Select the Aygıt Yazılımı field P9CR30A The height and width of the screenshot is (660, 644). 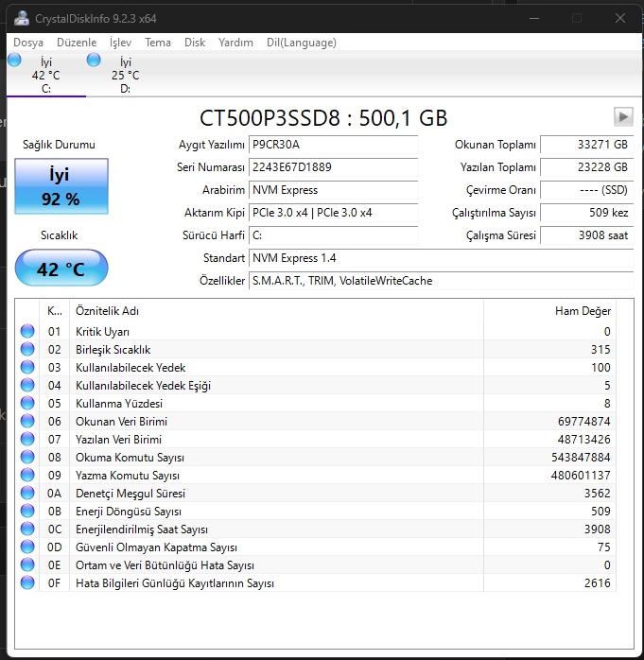[334, 145]
